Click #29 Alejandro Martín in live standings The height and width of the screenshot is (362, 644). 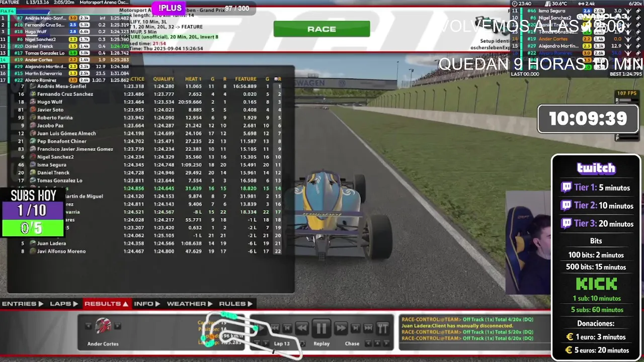pyautogui.click(x=65, y=66)
